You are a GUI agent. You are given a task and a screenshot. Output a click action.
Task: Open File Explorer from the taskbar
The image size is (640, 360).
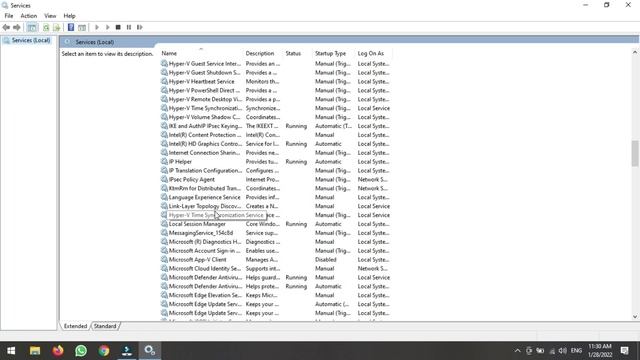(x=35, y=351)
